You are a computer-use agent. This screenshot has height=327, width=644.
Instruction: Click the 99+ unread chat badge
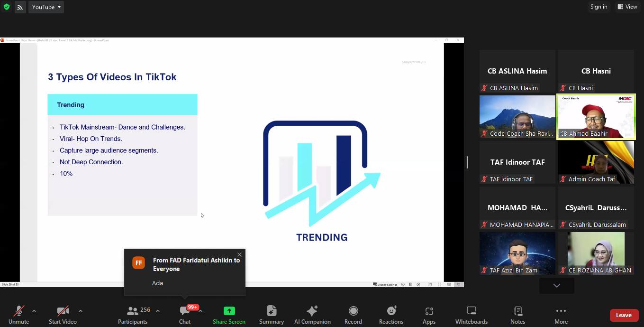(192, 307)
